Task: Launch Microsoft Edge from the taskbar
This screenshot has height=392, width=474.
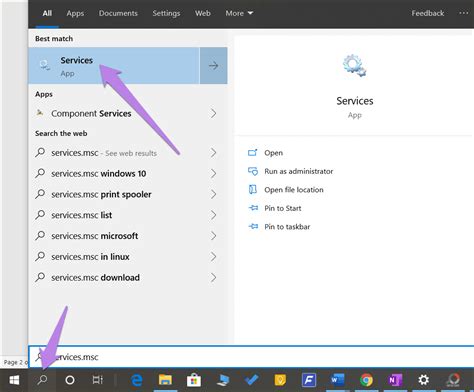Action: pyautogui.click(x=137, y=380)
